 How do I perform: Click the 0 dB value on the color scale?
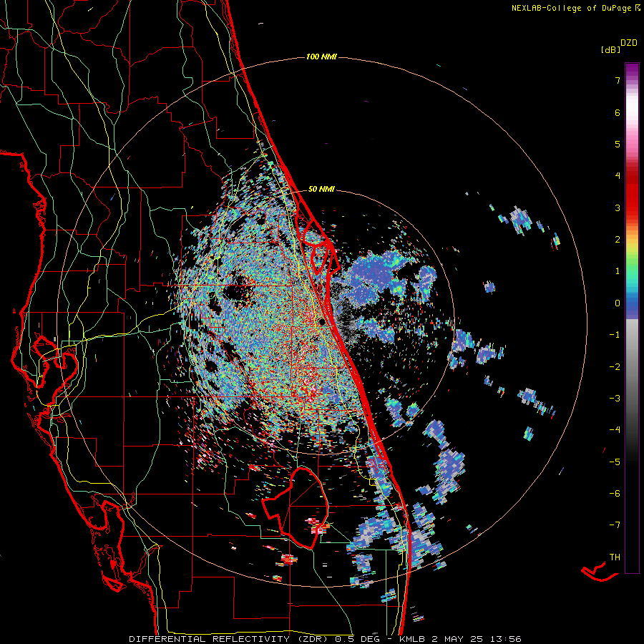[x=618, y=303]
